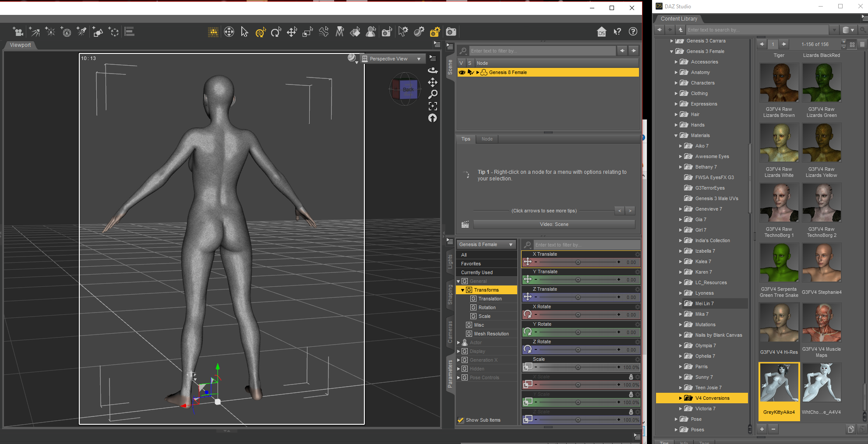Viewport: 868px width, 444px height.
Task: Click the Currently Used filter
Action: pos(486,272)
